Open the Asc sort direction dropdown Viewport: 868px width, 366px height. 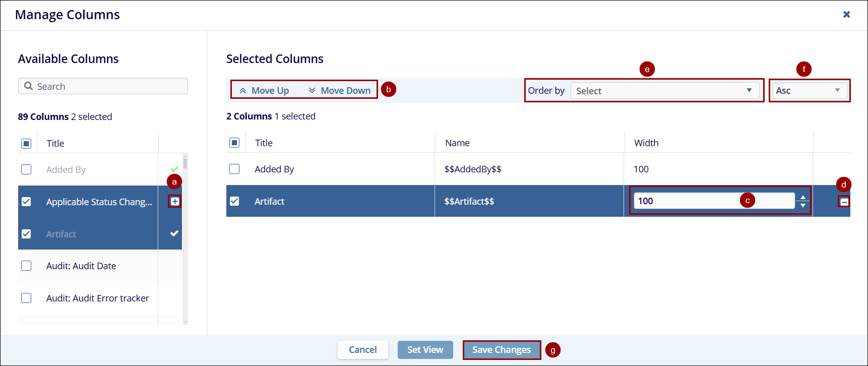(809, 91)
